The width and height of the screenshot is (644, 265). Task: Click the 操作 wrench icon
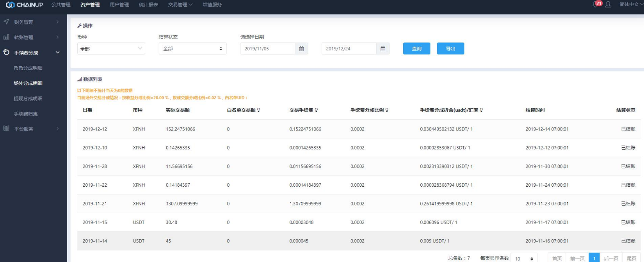[79, 26]
